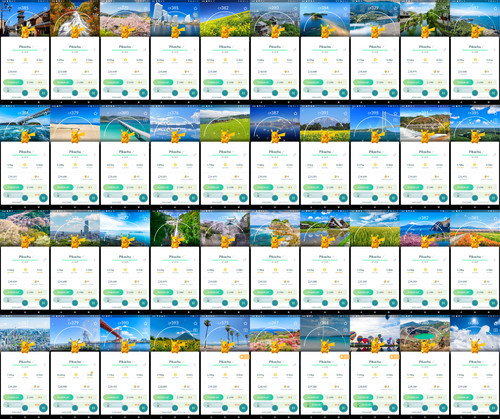500x419 pixels.
Task: Toggle favorite star on turquoise sea bridge Pikachu
Action: (x=146, y=113)
